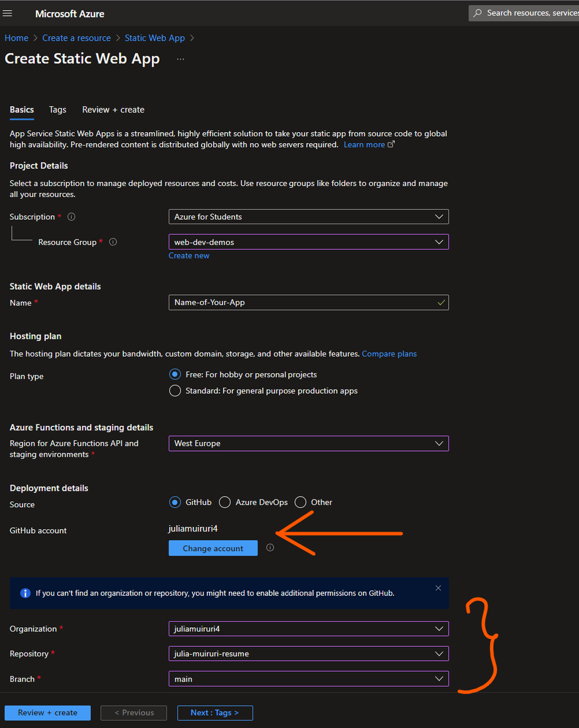This screenshot has width=579, height=728.
Task: Click info icon beside Change account
Action: [x=270, y=548]
